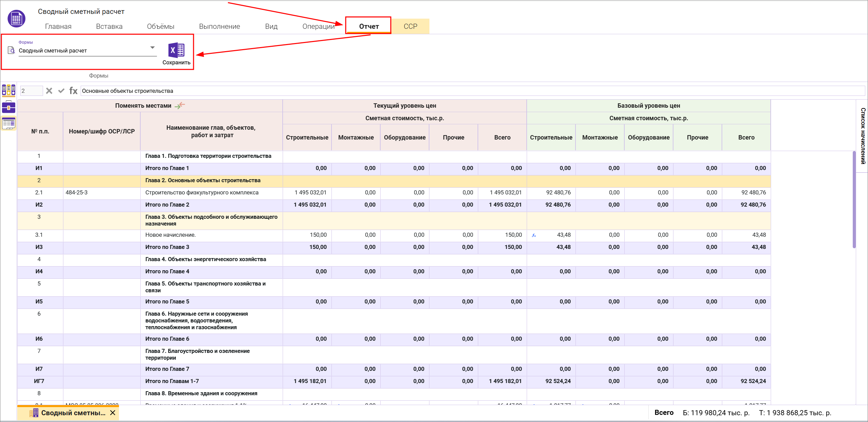The height and width of the screenshot is (422, 868).
Task: Click the briefcase sidebar icon
Action: [x=8, y=107]
